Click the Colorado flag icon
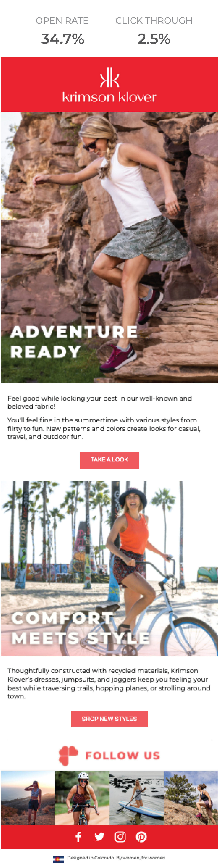The width and height of the screenshot is (222, 868). [58, 859]
